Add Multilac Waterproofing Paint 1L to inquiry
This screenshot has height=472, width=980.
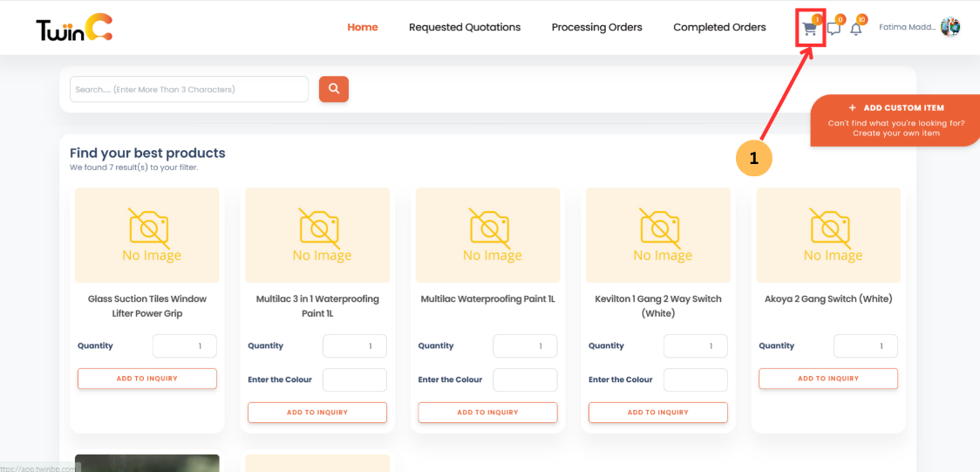[487, 413]
